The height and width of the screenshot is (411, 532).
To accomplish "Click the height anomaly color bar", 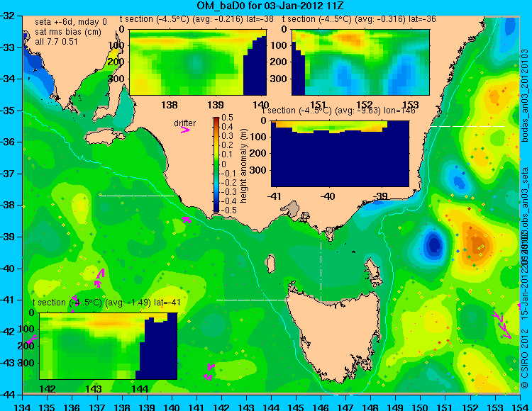I will pyautogui.click(x=216, y=164).
